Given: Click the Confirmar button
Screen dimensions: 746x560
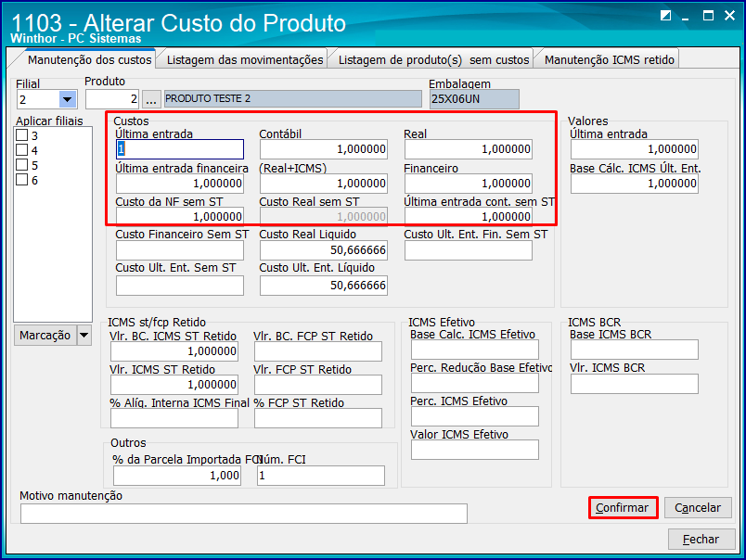Looking at the screenshot, I should tap(623, 508).
